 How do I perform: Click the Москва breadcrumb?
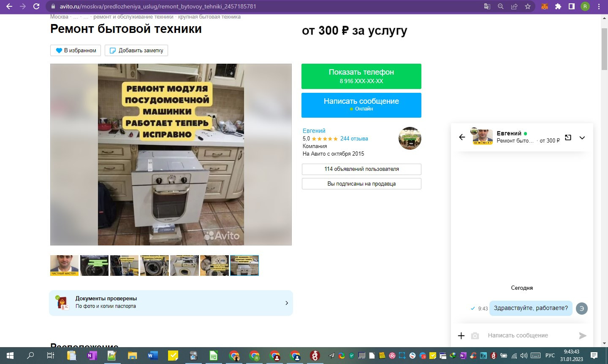(x=59, y=17)
